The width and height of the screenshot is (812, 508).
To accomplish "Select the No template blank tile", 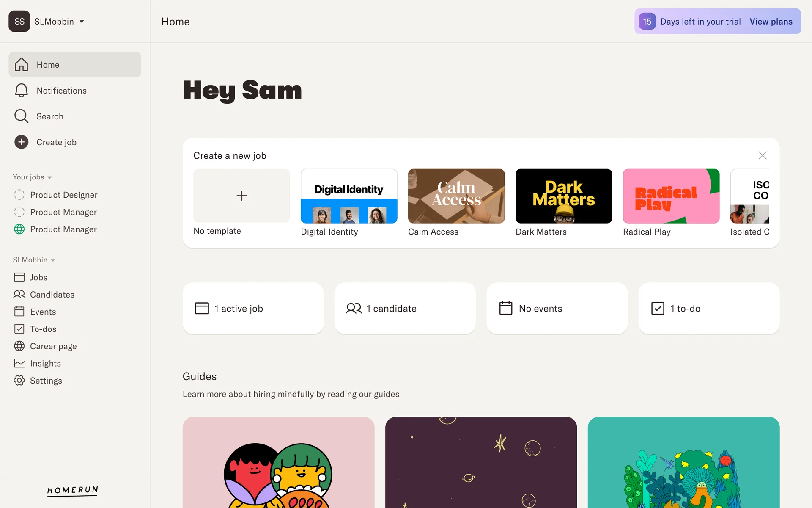I will coord(241,196).
